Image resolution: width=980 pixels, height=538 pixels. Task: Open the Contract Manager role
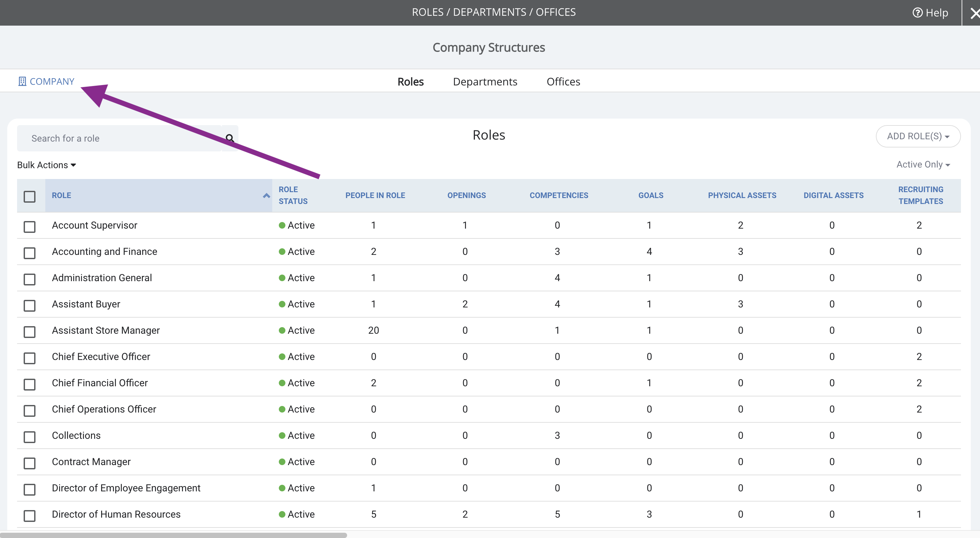[91, 461]
